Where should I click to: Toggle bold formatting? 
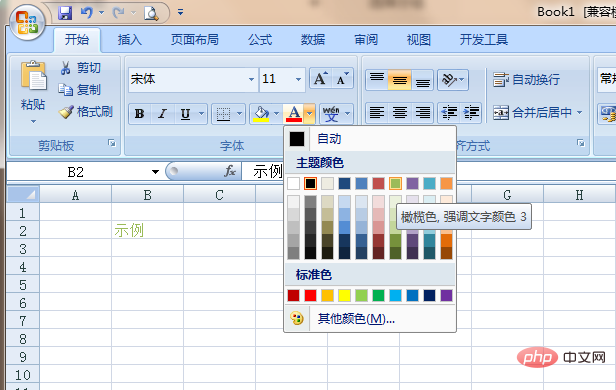click(x=139, y=114)
